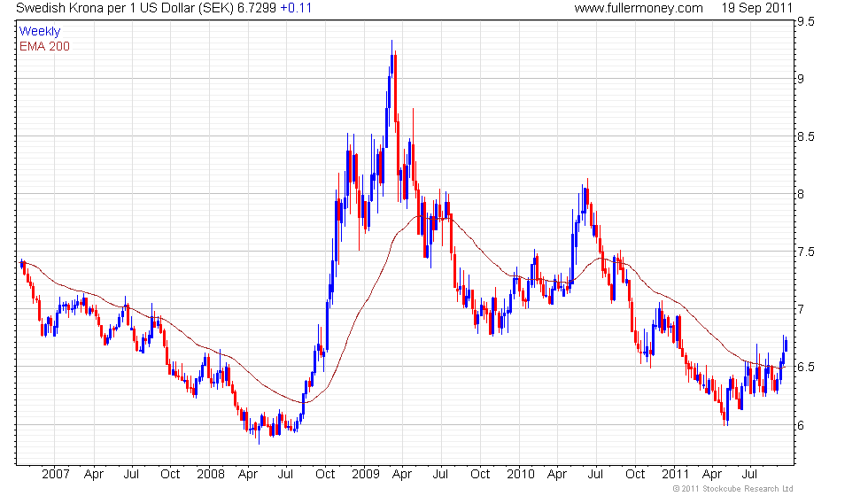The height and width of the screenshot is (496, 868).
Task: Click 'Oct' label before 2008
Action: [170, 475]
